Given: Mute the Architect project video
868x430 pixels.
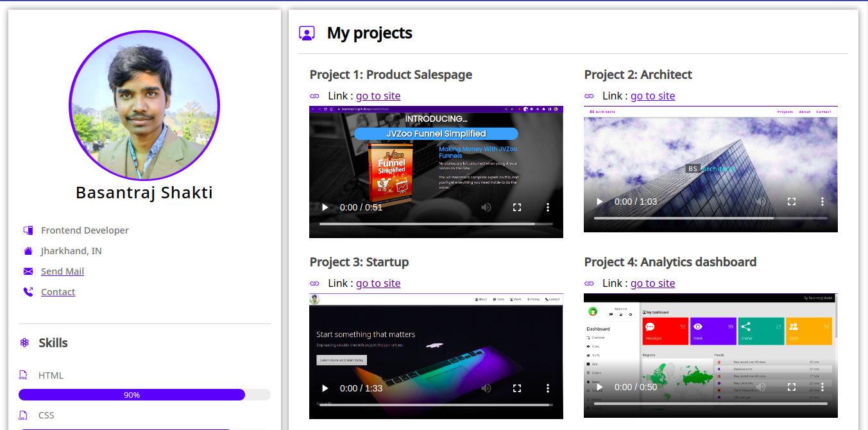Looking at the screenshot, I should pyautogui.click(x=761, y=202).
